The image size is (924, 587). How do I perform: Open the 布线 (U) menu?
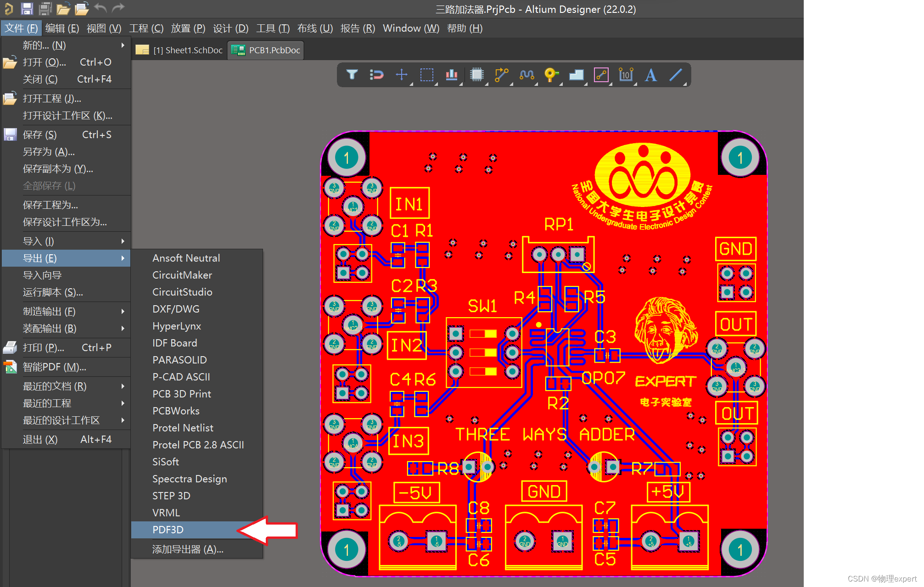315,28
